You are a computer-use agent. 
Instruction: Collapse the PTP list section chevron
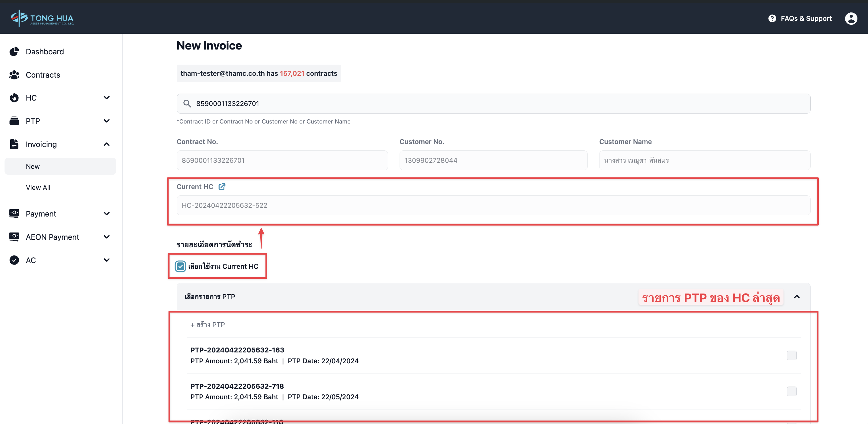(796, 297)
